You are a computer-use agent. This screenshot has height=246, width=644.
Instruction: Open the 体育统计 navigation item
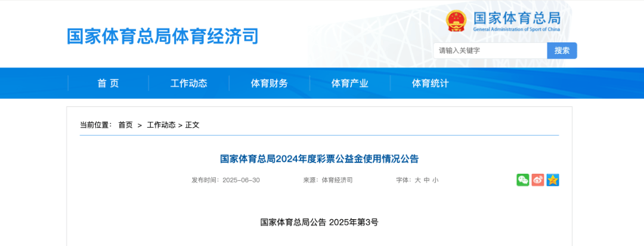click(x=431, y=84)
